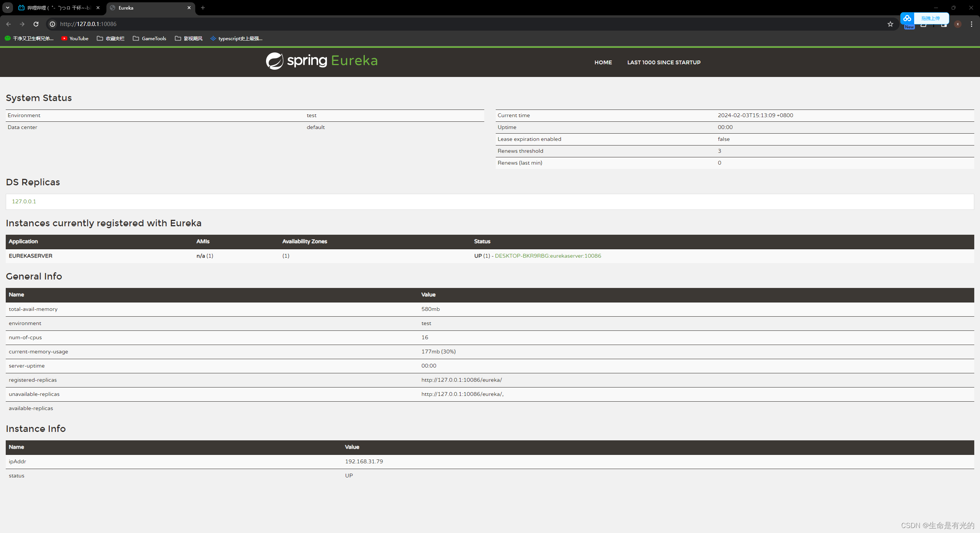This screenshot has height=533, width=980.
Task: Click the registered-replicas URL value
Action: tap(461, 380)
